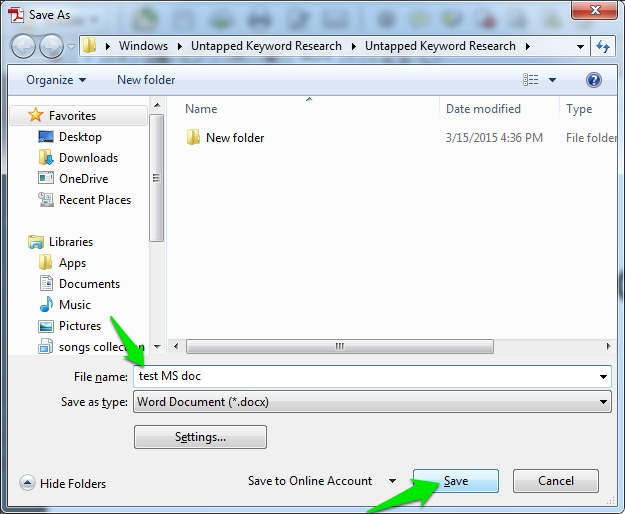
Task: Click the refresh icon beside address bar
Action: [603, 46]
